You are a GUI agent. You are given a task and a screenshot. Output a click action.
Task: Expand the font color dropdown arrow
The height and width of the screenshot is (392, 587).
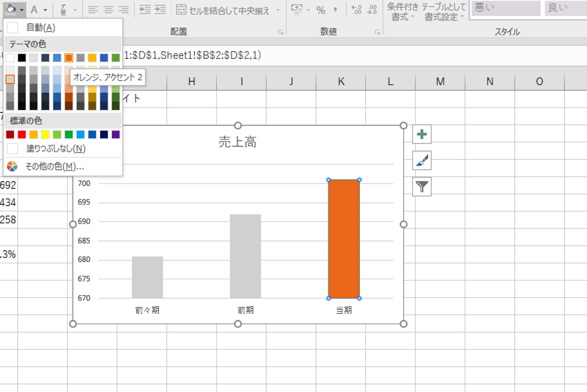[46, 10]
